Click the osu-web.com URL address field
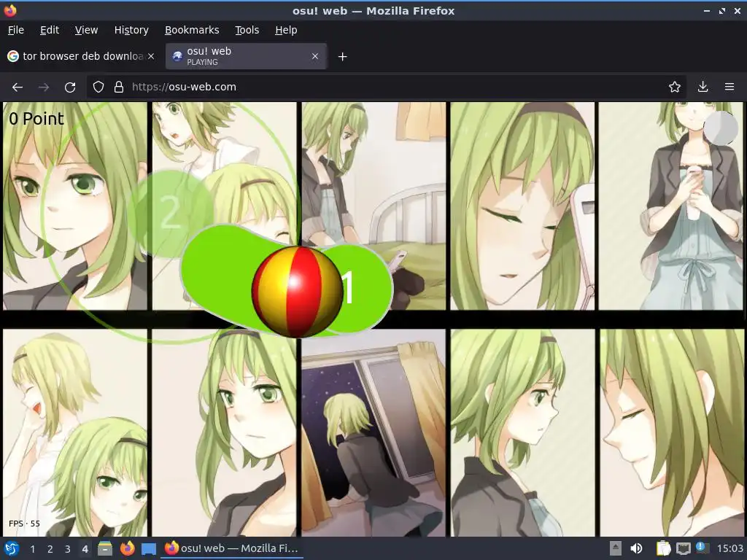This screenshot has width=747, height=560. [184, 87]
